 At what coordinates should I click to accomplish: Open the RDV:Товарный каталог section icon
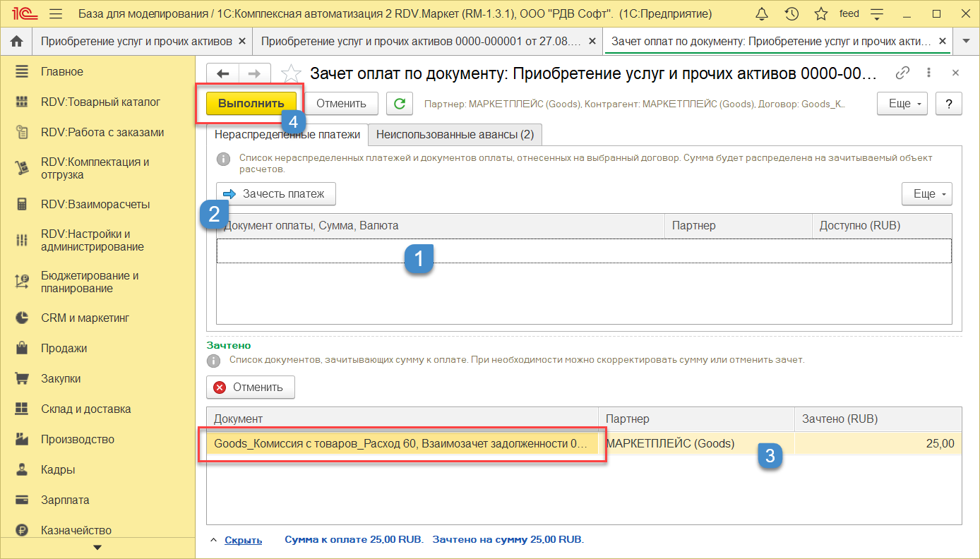coord(22,102)
